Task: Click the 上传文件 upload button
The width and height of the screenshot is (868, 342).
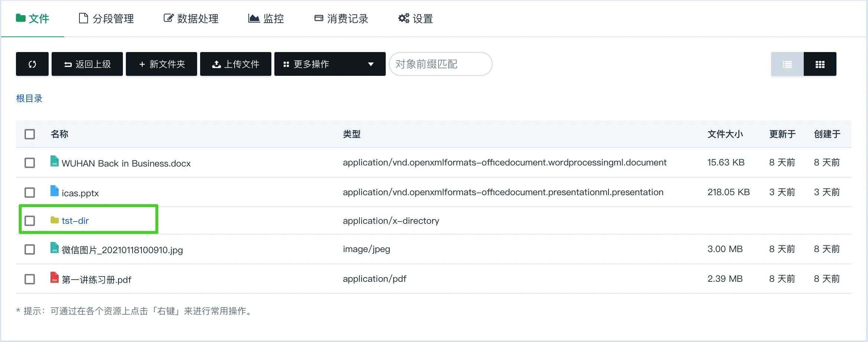Action: click(x=235, y=64)
